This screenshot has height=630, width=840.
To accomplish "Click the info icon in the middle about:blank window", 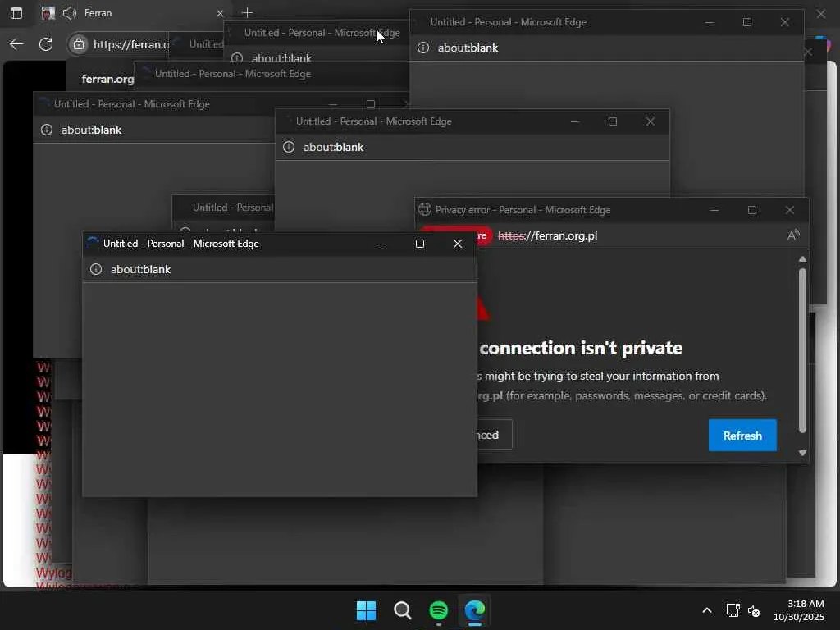I will pyautogui.click(x=289, y=147).
